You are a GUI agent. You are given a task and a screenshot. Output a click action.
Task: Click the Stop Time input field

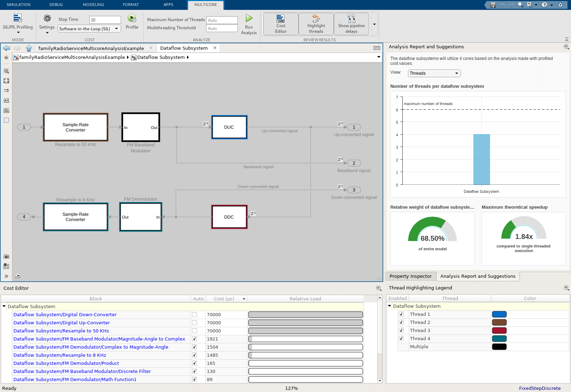105,20
